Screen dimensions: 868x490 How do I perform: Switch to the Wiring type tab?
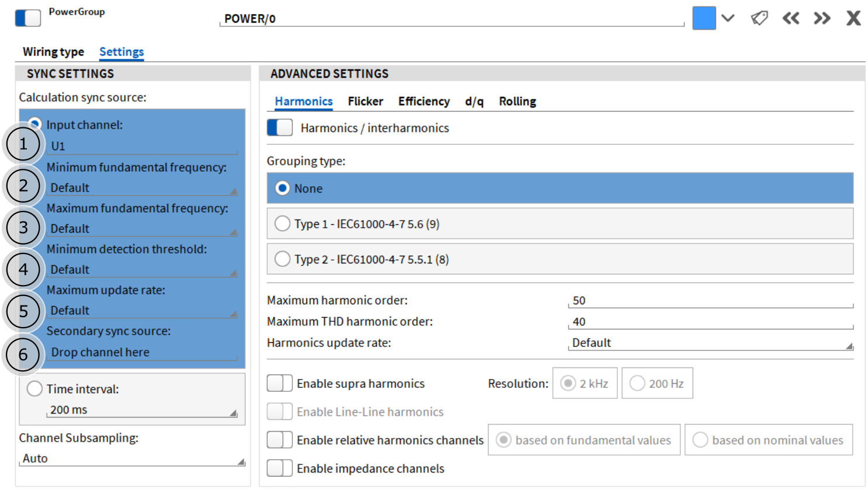click(53, 51)
